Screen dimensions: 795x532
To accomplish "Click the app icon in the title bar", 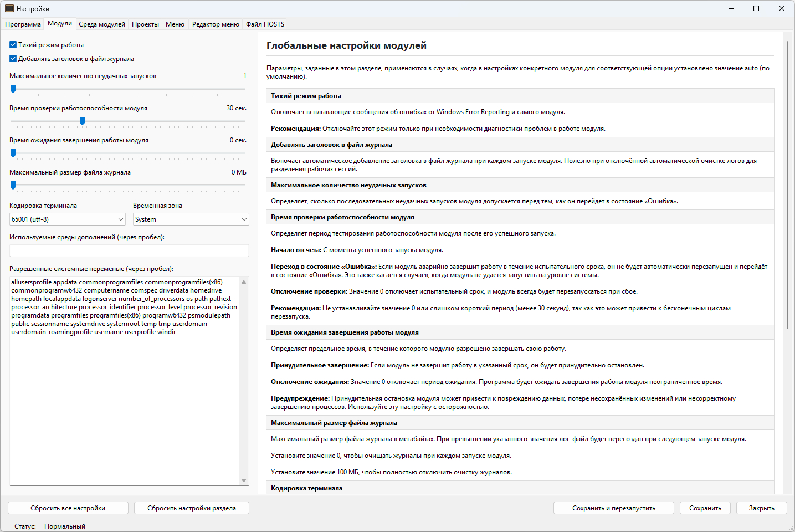I will pyautogui.click(x=9, y=8).
